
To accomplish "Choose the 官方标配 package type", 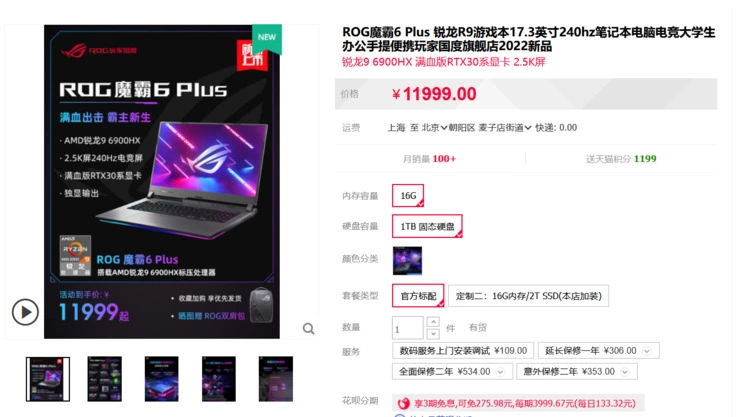I will [x=418, y=296].
